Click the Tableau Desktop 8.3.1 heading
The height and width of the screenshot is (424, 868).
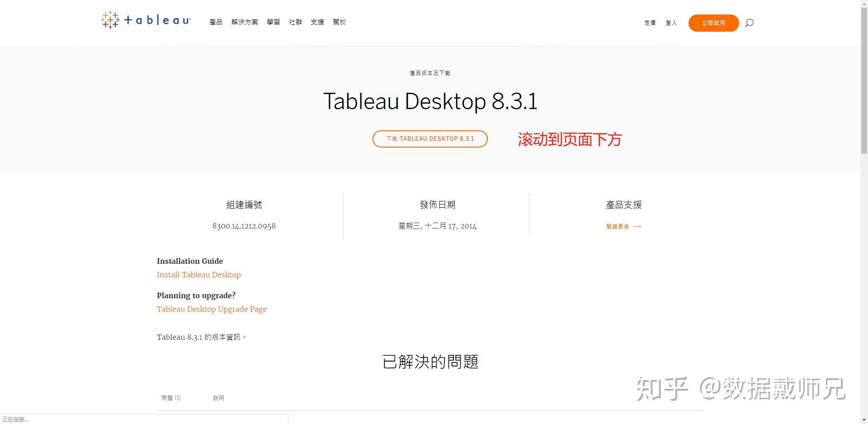(430, 101)
